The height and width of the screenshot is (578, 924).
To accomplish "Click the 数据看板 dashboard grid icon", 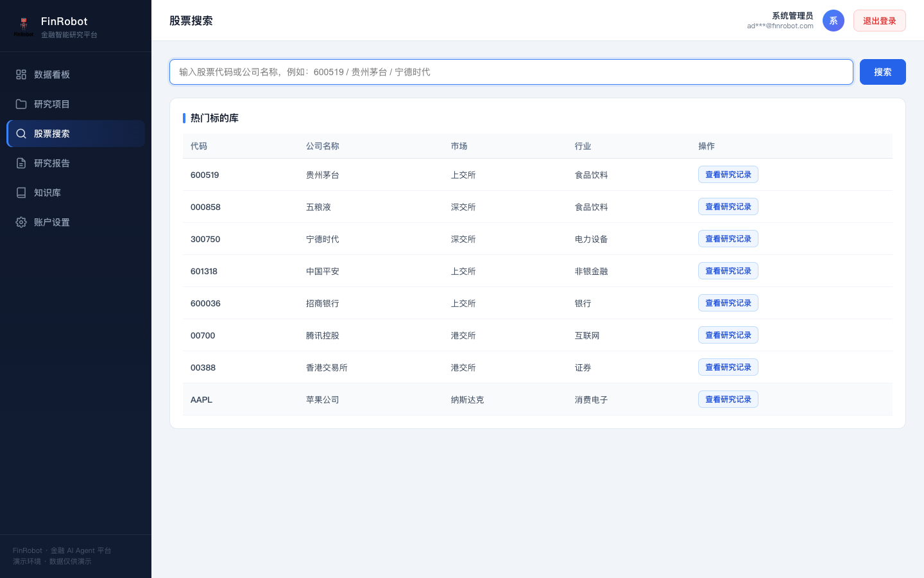I will (21, 74).
